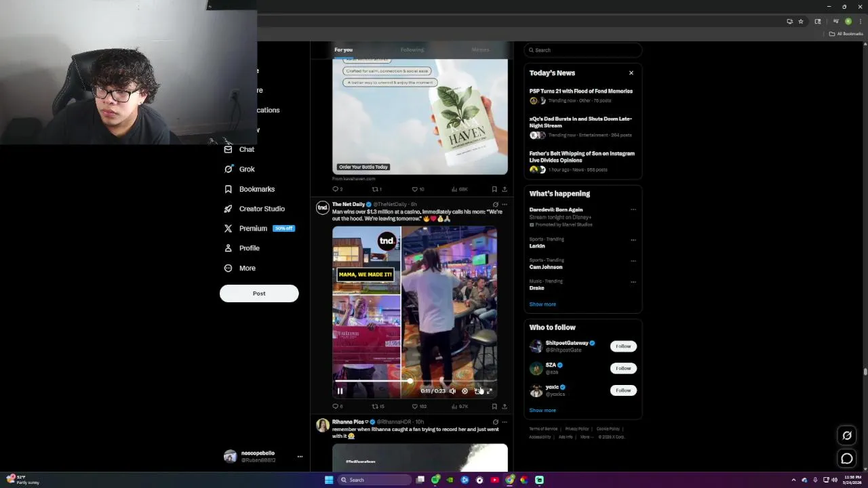Switch to the Following tab
The width and height of the screenshot is (868, 488).
point(412,49)
